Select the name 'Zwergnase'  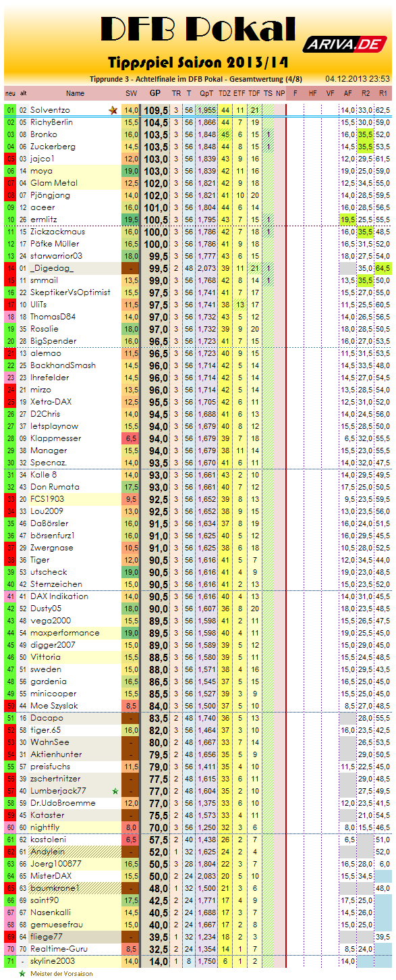[x=51, y=548]
